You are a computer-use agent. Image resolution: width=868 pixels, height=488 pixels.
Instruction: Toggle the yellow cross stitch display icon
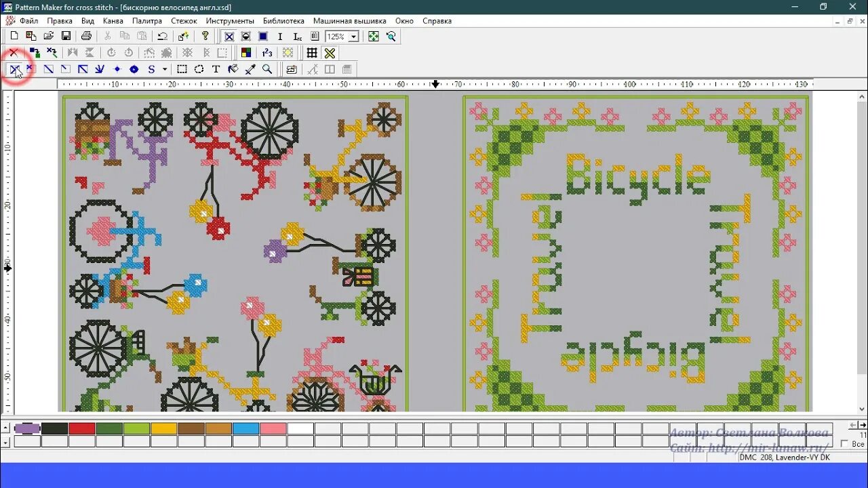[x=330, y=52]
